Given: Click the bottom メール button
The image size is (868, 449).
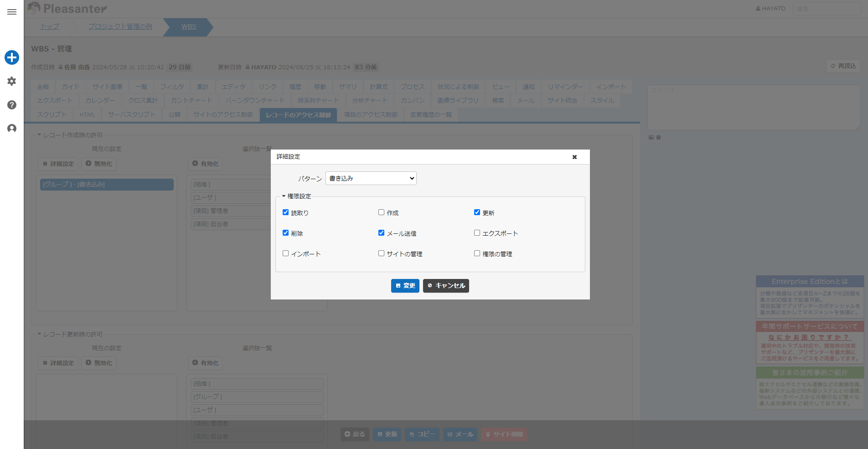Looking at the screenshot, I should pyautogui.click(x=460, y=434).
